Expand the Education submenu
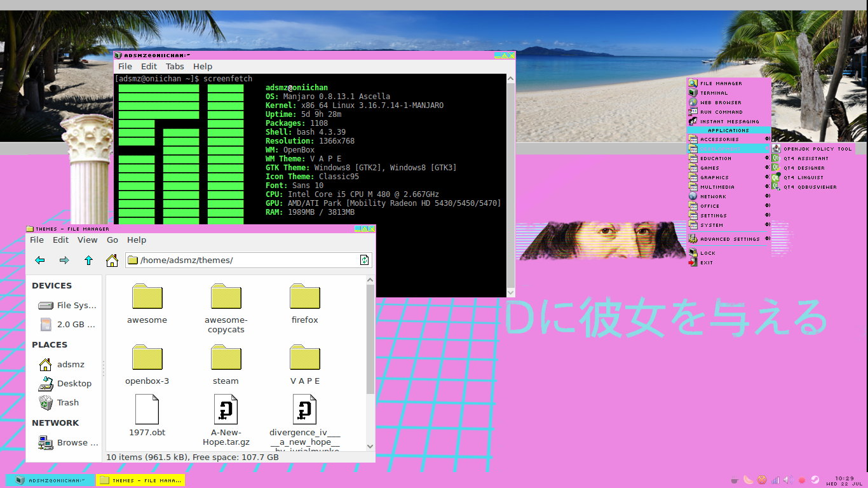 pyautogui.click(x=729, y=158)
